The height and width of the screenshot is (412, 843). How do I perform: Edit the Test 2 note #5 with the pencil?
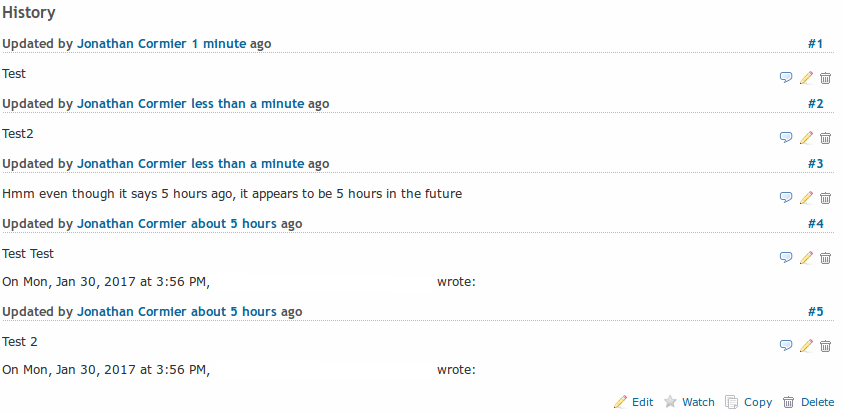tap(806, 346)
